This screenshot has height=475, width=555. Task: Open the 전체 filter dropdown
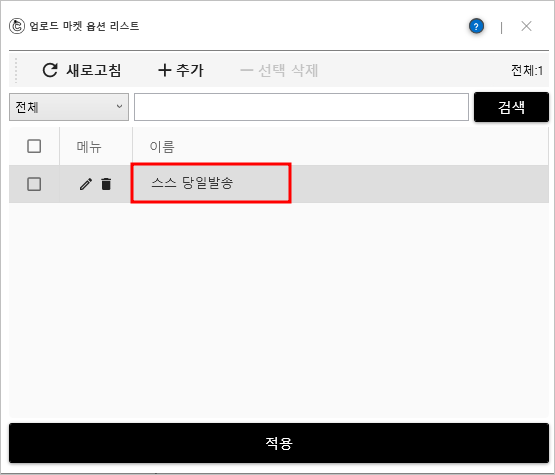point(69,107)
